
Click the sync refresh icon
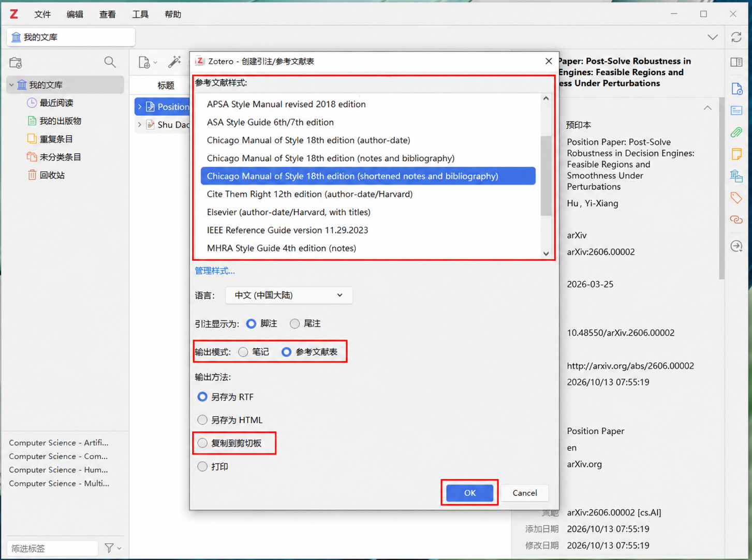pyautogui.click(x=736, y=37)
